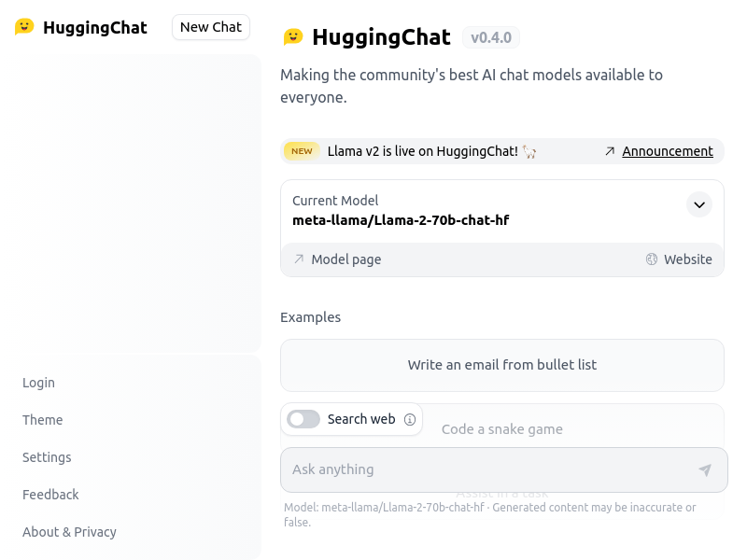The width and height of the screenshot is (747, 560).
Task: Click the HuggingChat emoji logo in sidebar header
Action: point(23,27)
